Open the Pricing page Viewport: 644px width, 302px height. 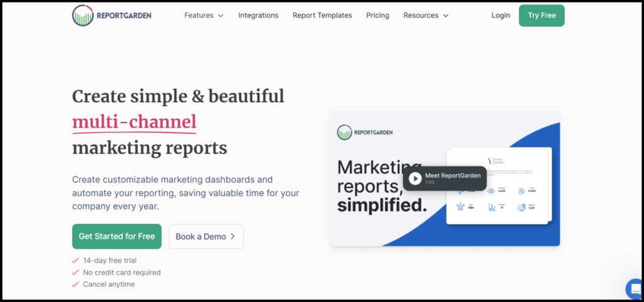pos(377,16)
